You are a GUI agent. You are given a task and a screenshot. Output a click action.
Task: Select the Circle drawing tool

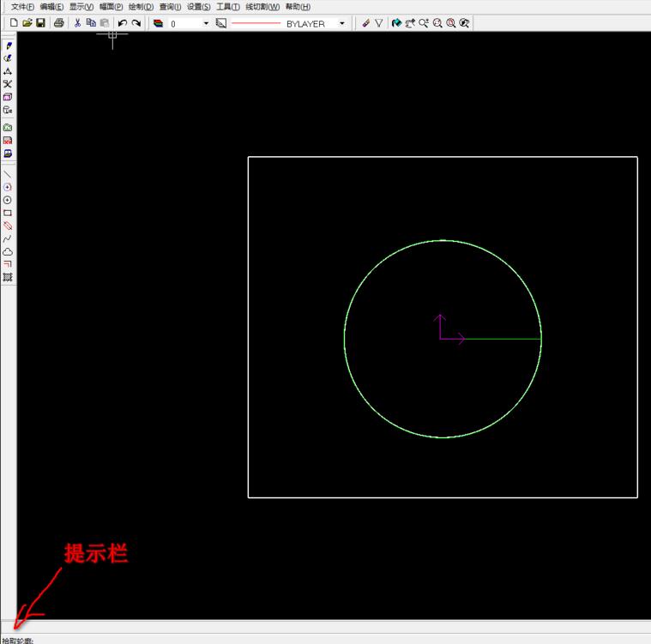8,200
